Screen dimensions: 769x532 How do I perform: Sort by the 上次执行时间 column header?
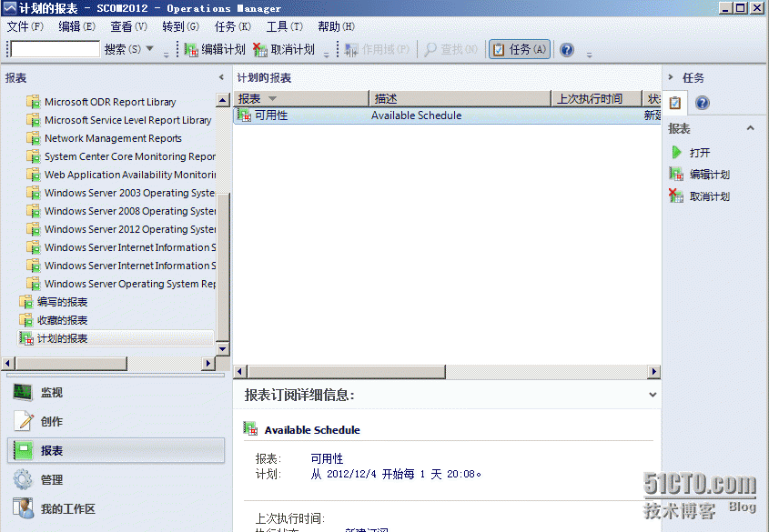(x=597, y=99)
